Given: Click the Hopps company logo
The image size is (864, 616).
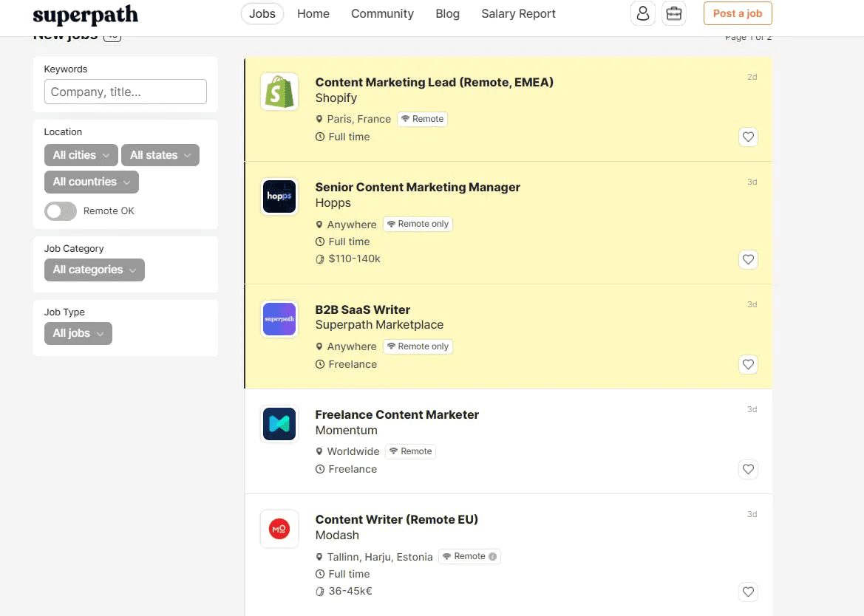Looking at the screenshot, I should click(279, 196).
